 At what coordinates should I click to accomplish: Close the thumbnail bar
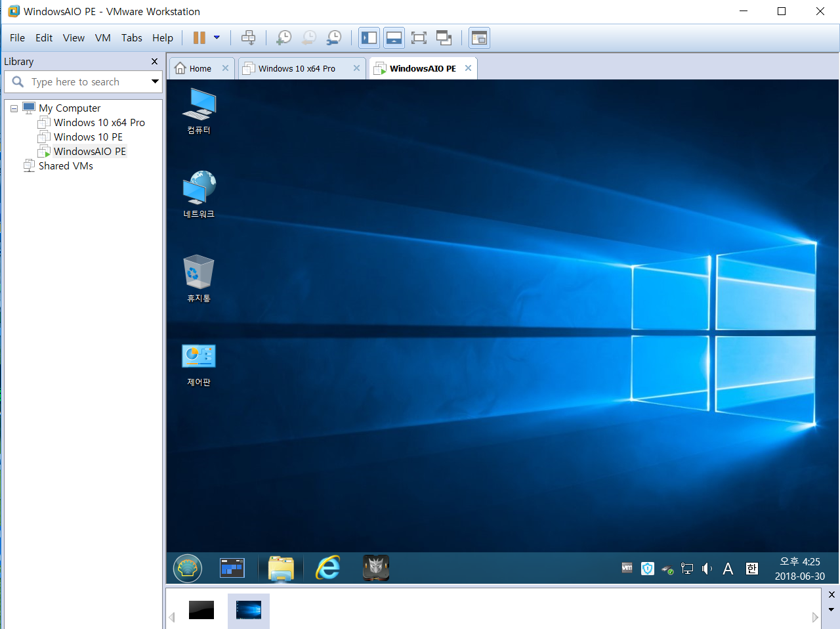[x=831, y=595]
